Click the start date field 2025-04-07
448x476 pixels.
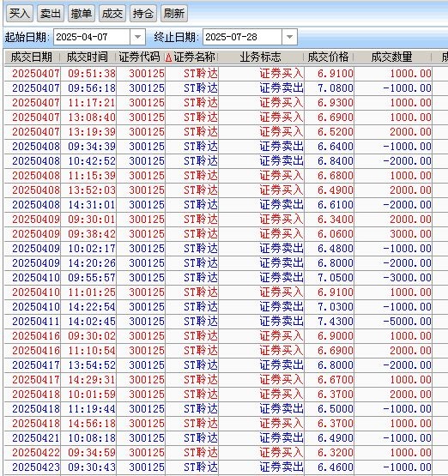pyautogui.click(x=92, y=37)
